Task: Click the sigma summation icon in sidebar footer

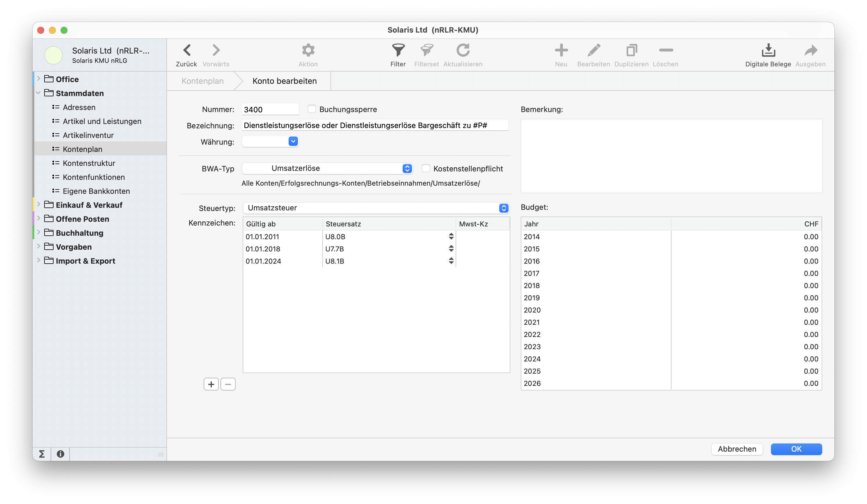Action: [42, 454]
